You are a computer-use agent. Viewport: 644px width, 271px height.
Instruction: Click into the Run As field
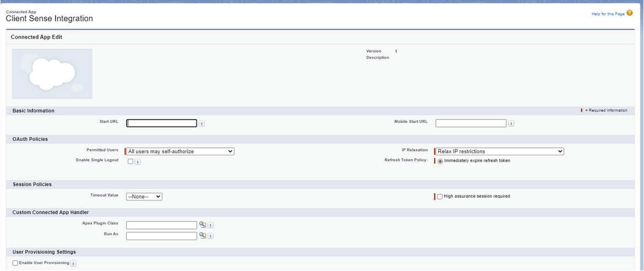click(162, 236)
